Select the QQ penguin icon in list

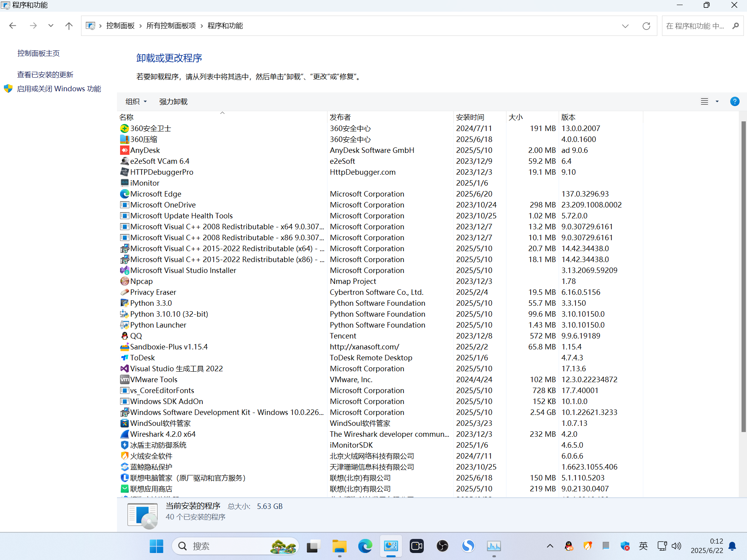pyautogui.click(x=124, y=336)
